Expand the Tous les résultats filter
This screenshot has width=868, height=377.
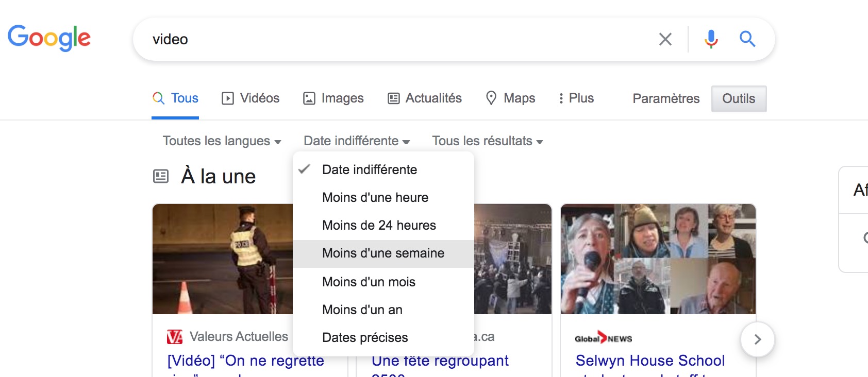[488, 141]
